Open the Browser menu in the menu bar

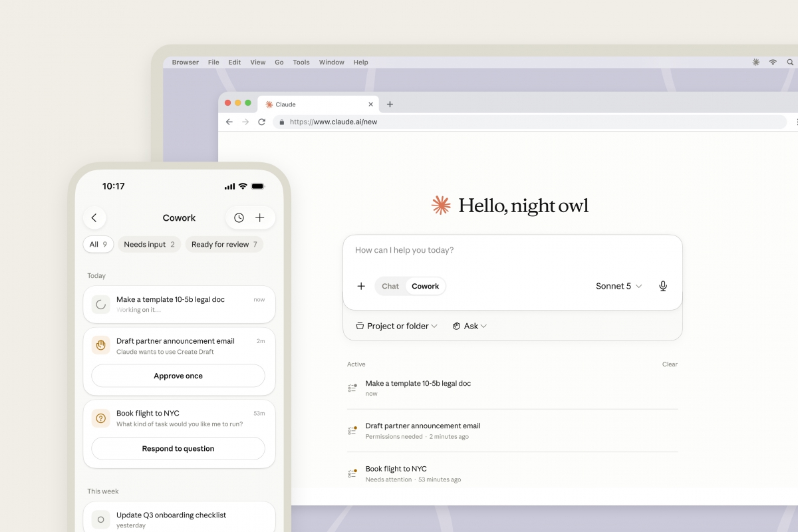coord(186,63)
